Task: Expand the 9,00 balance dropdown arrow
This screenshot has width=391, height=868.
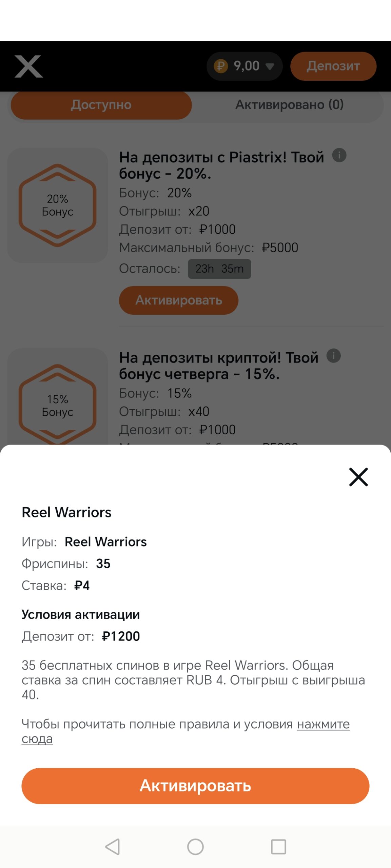Action: tap(270, 66)
